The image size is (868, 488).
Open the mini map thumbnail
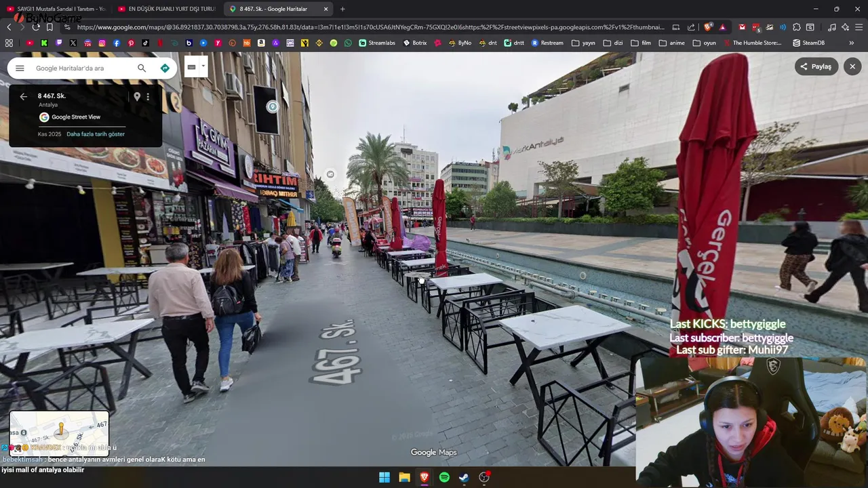[x=59, y=433]
